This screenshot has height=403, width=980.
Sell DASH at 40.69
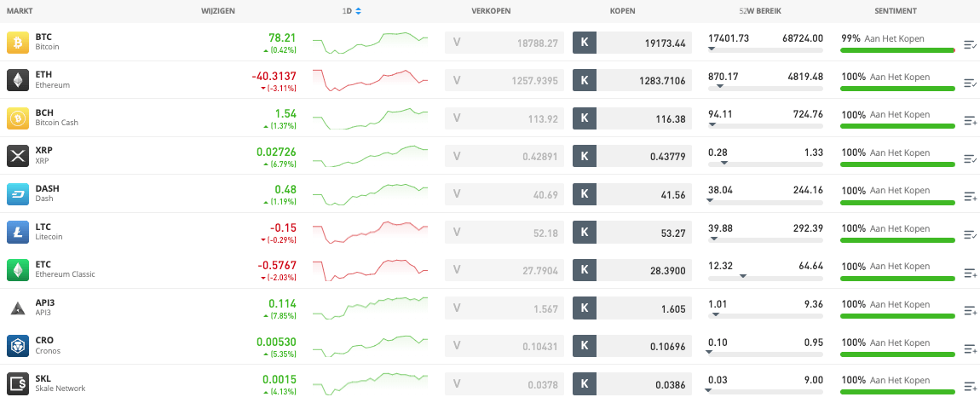[x=504, y=194]
